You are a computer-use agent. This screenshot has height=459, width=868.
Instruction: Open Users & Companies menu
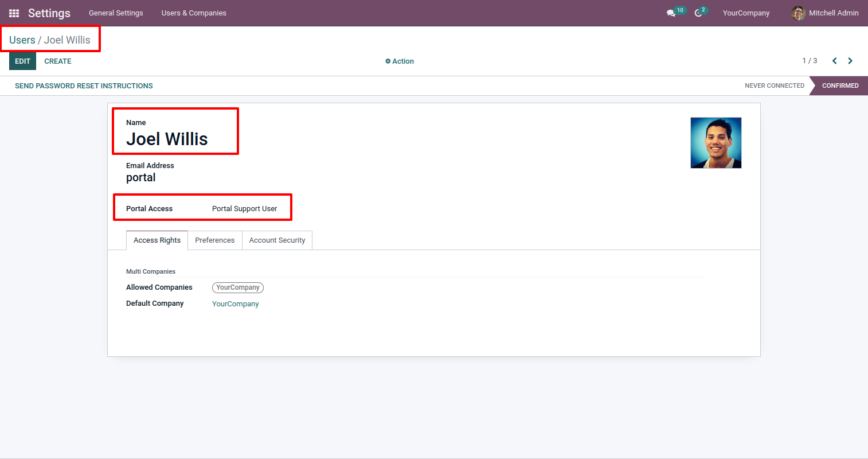[x=194, y=13]
